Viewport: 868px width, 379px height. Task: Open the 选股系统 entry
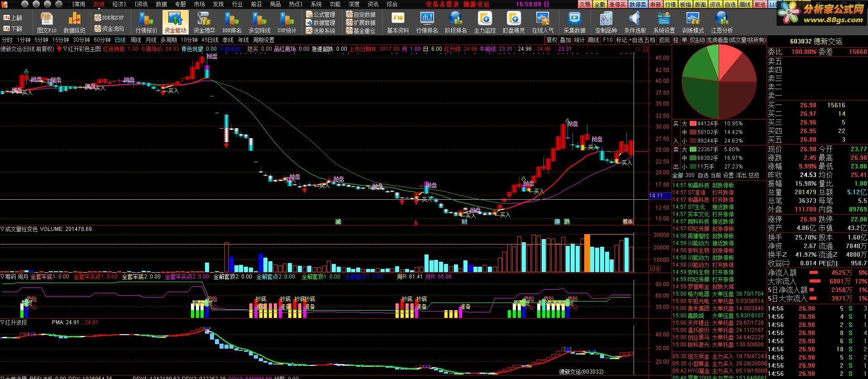(x=321, y=31)
